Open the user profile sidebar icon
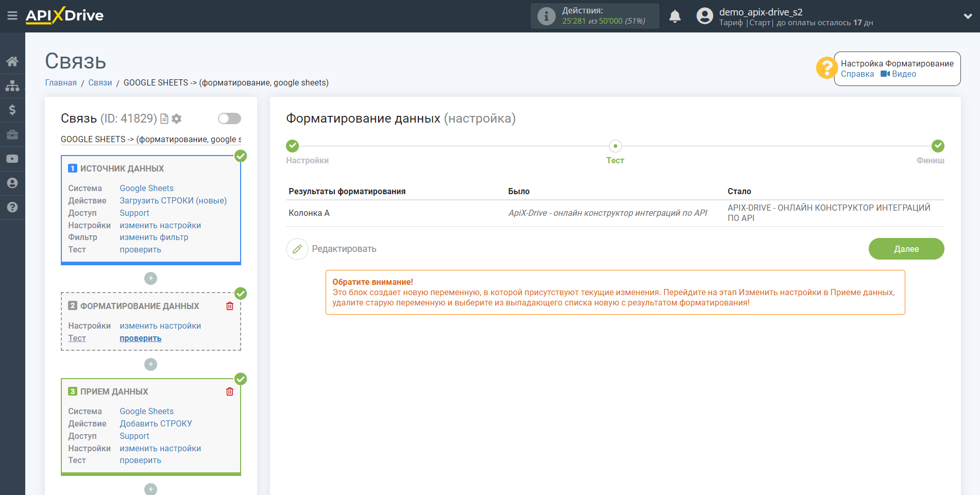Viewport: 980px width, 495px height. [12, 183]
